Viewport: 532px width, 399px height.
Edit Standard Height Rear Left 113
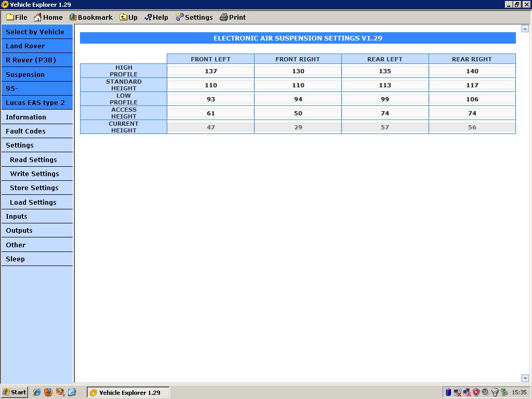click(x=385, y=85)
